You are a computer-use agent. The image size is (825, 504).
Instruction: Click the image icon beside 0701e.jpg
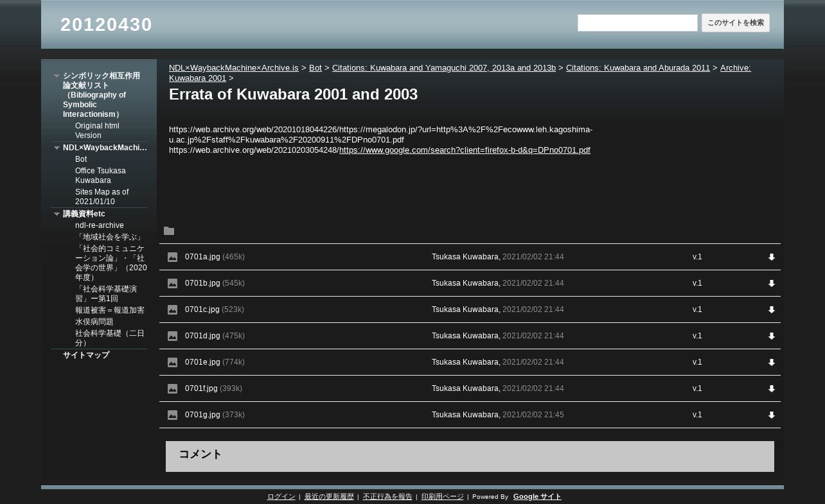(x=172, y=363)
